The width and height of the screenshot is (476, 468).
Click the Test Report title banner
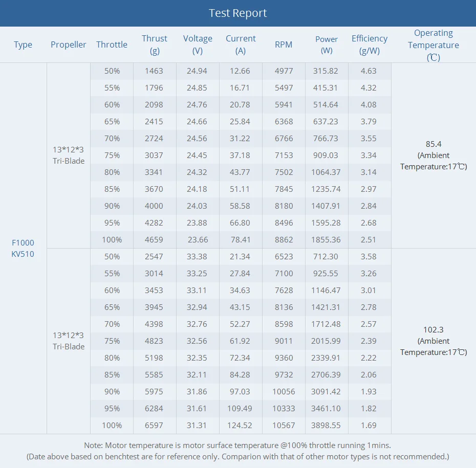(x=238, y=13)
